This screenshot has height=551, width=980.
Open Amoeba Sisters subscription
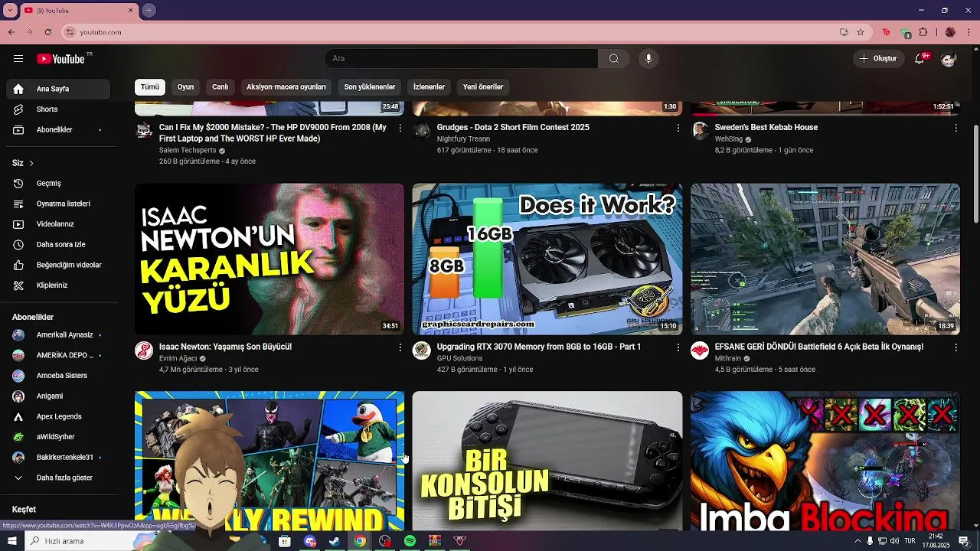(x=58, y=376)
